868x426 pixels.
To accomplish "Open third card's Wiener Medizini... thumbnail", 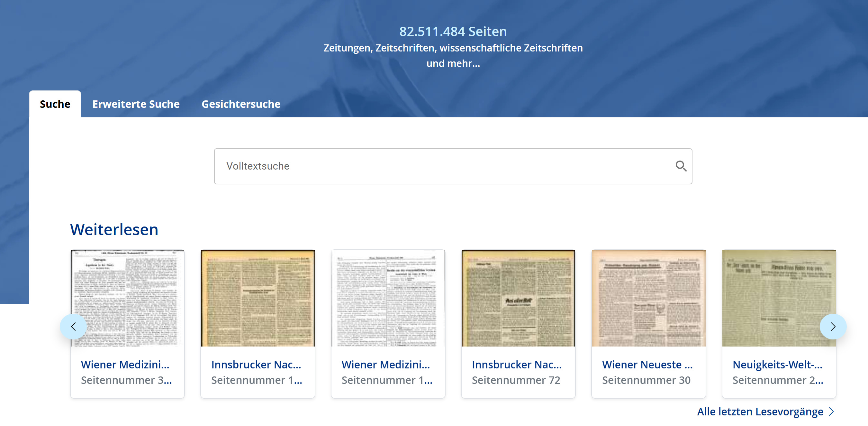I will click(388, 298).
